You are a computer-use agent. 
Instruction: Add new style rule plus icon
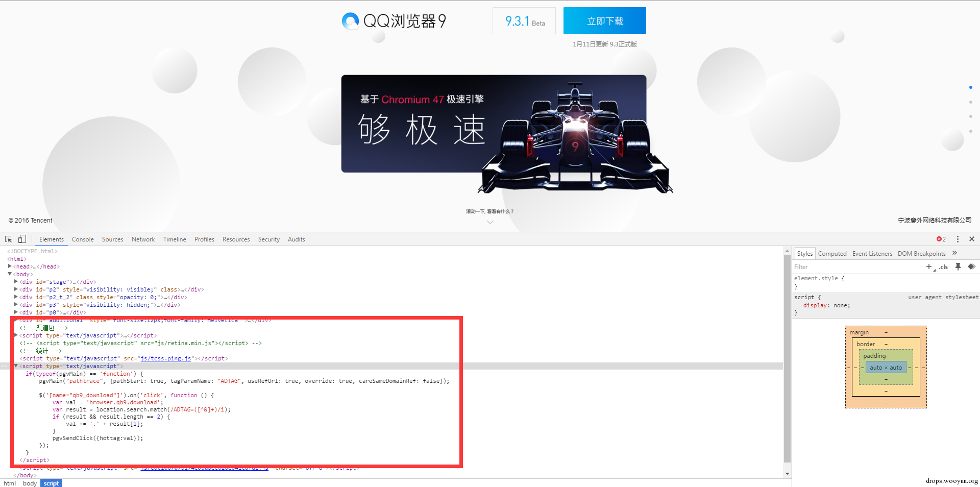[929, 266]
